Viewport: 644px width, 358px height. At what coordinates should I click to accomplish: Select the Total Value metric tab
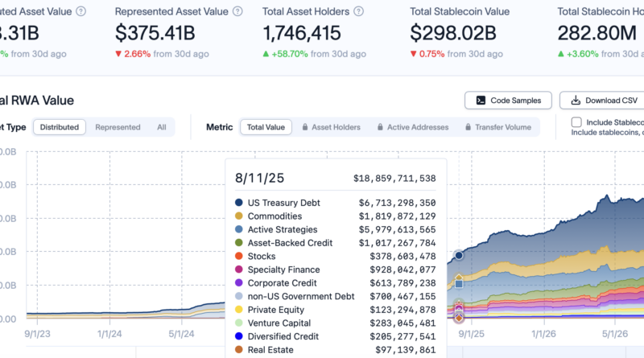(x=266, y=127)
